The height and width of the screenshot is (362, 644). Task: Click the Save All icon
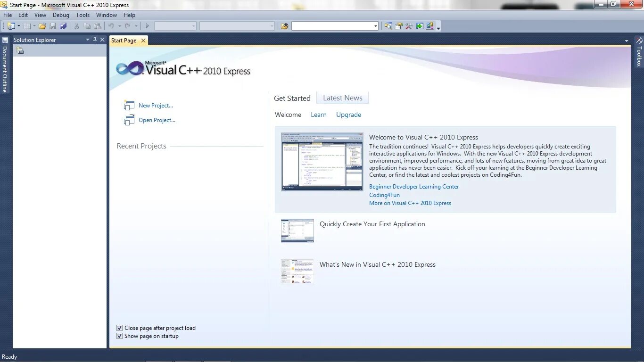click(x=63, y=26)
